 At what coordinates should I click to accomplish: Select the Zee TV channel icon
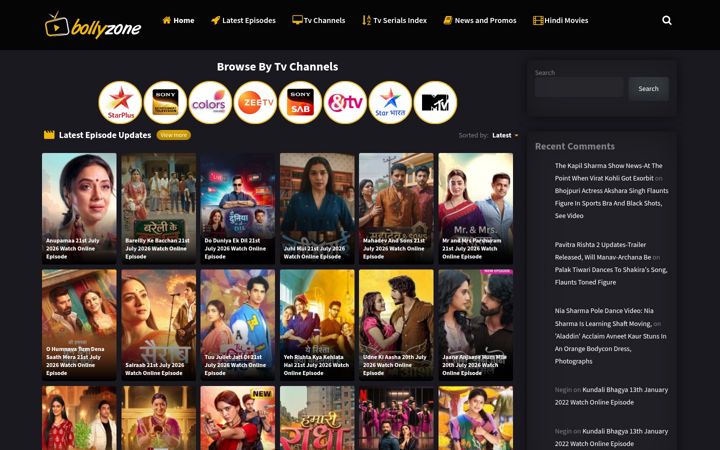[x=255, y=102]
